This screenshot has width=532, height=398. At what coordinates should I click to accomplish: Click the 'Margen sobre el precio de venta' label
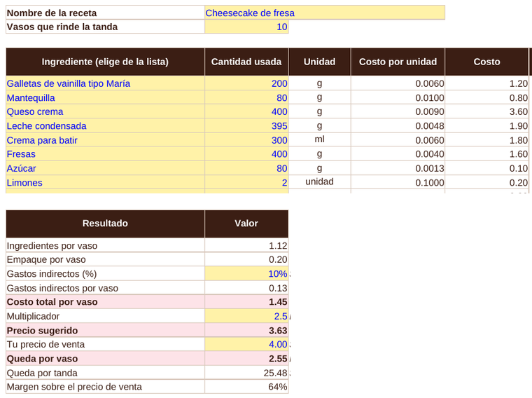click(105, 387)
